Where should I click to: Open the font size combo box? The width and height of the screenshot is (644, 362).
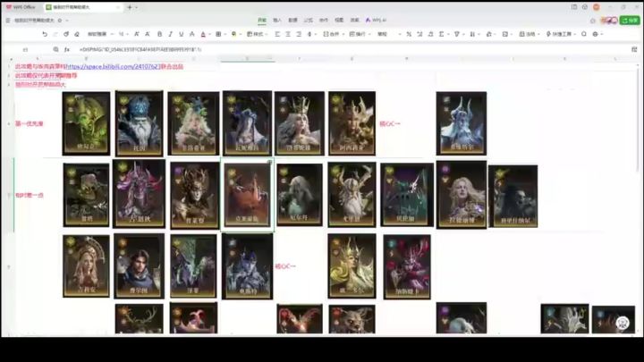[x=123, y=34]
